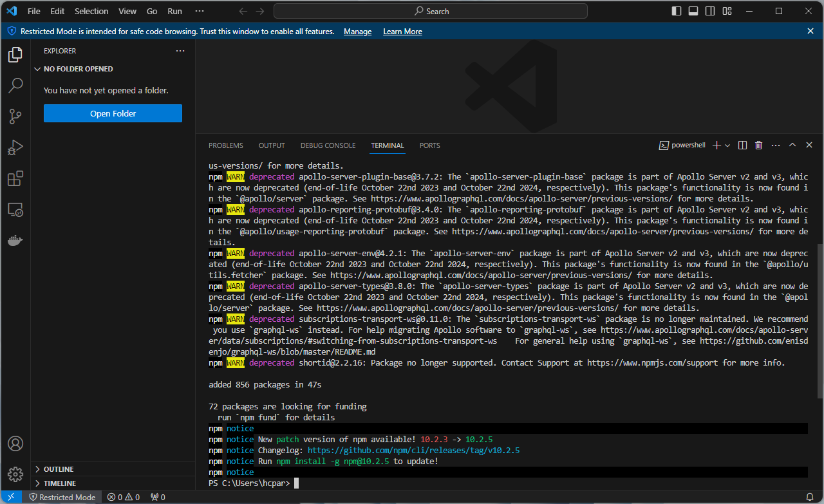Click the Learn More link in banner
824x504 pixels.
click(x=402, y=32)
